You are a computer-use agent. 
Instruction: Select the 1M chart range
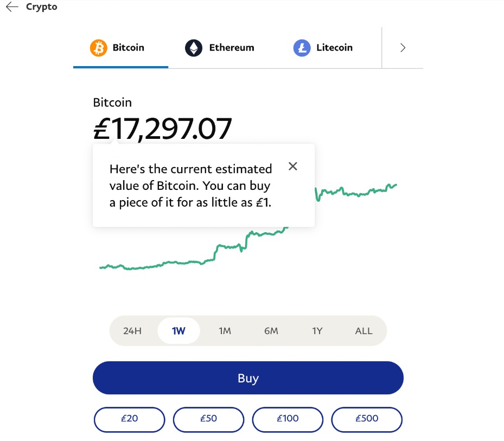[x=225, y=331]
